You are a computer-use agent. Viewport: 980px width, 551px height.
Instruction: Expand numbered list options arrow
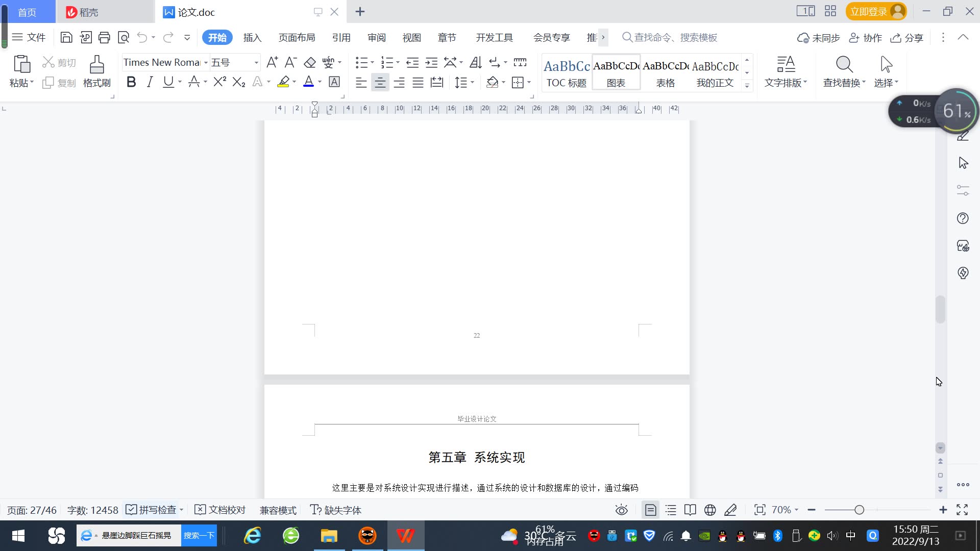point(398,62)
